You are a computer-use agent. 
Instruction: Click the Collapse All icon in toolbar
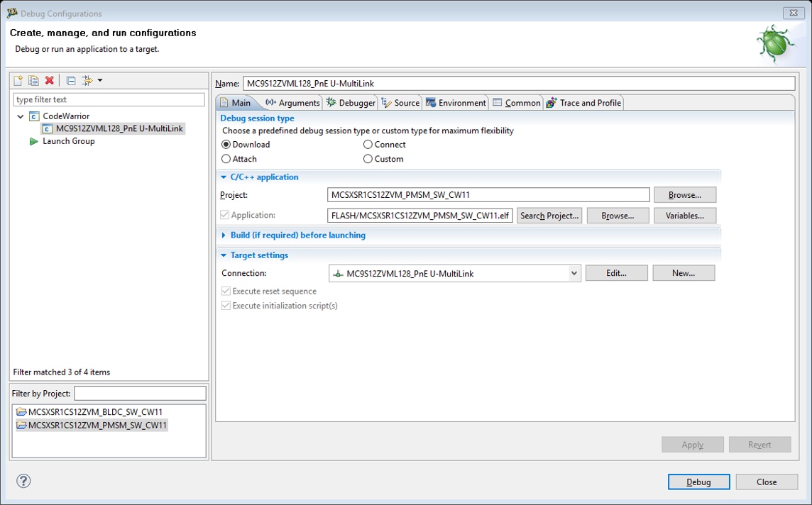71,80
